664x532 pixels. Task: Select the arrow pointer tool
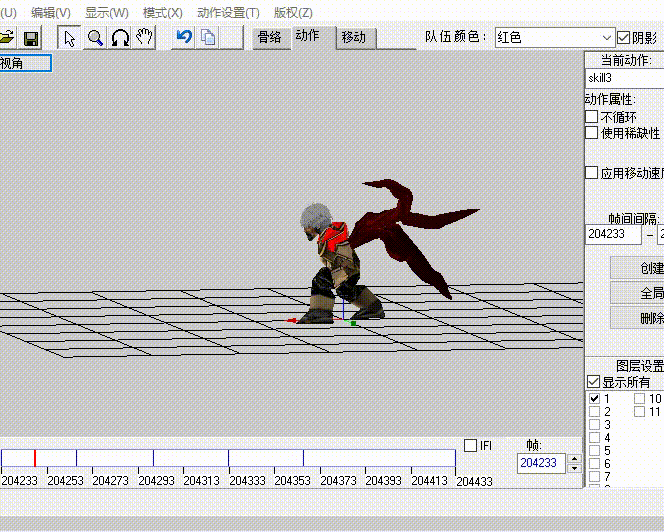69,38
